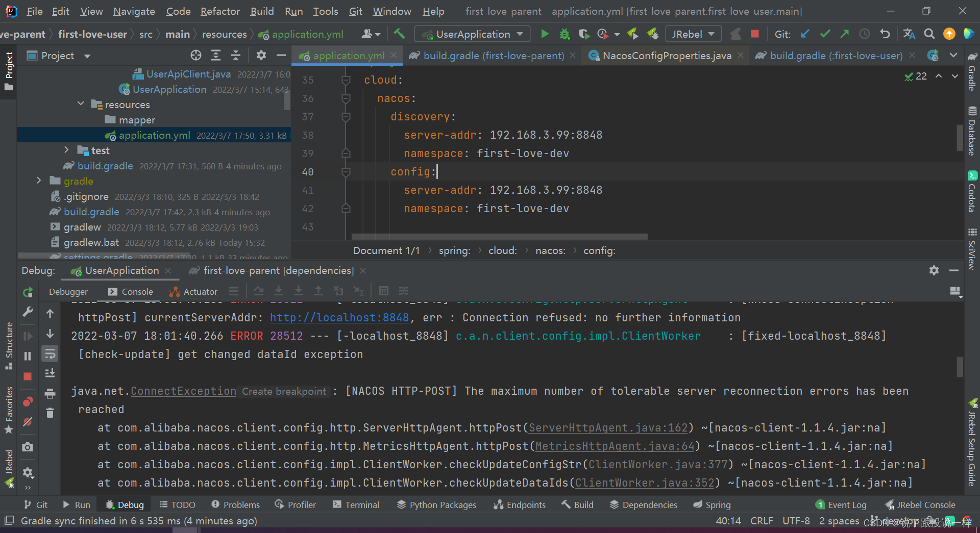
Task: Expand the gradle folder
Action: [39, 181]
